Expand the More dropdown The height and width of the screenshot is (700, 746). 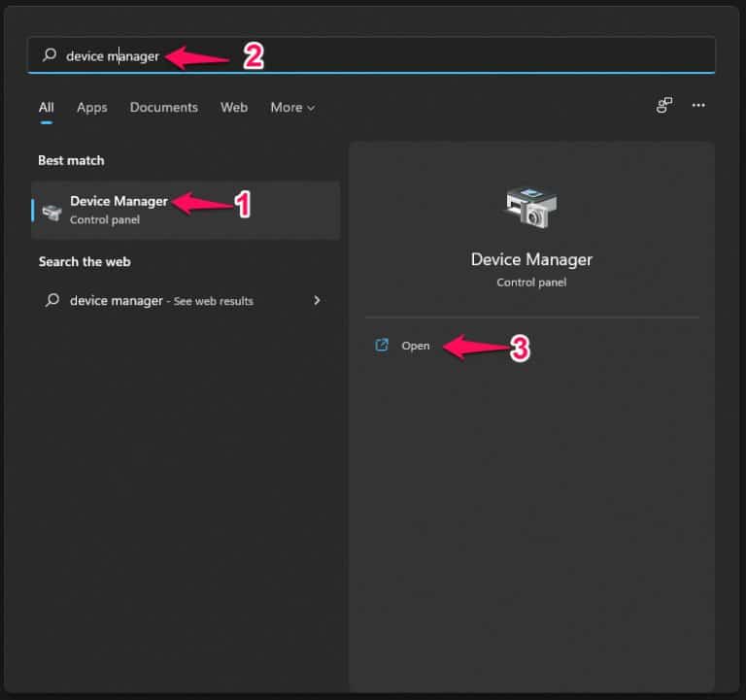coord(291,108)
